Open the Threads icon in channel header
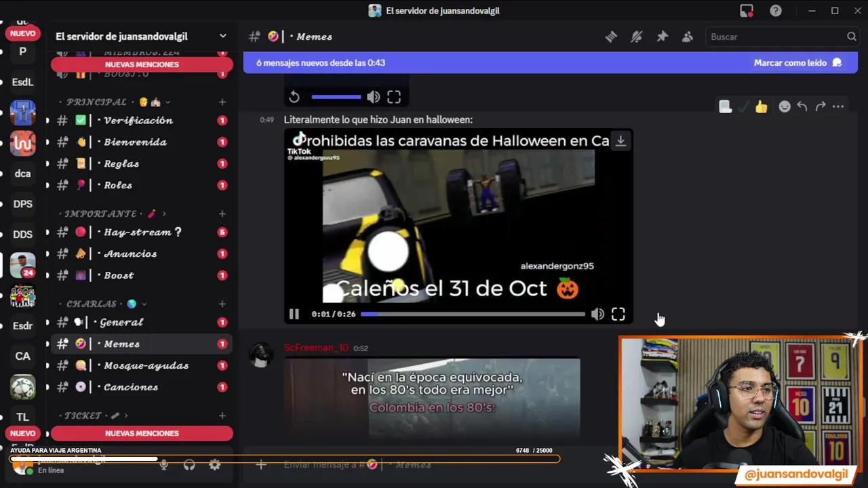 [611, 37]
